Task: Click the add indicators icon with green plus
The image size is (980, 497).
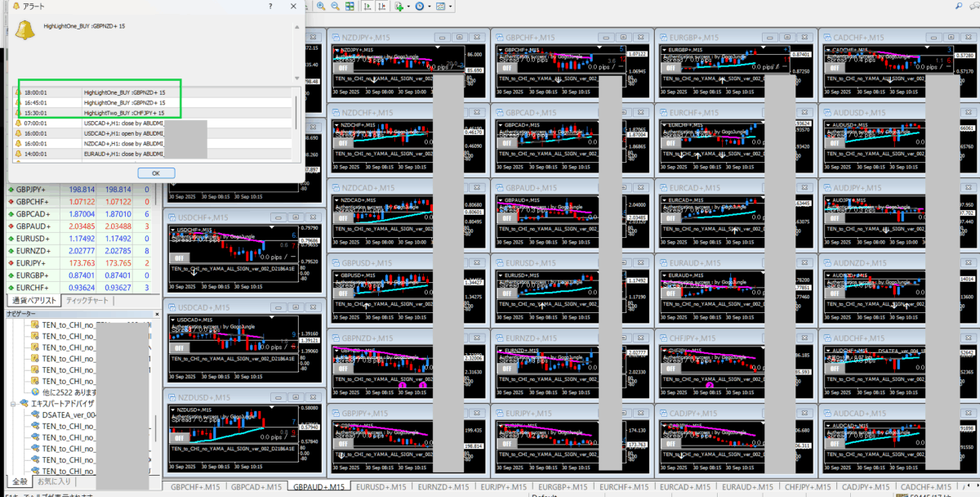Action: click(399, 7)
